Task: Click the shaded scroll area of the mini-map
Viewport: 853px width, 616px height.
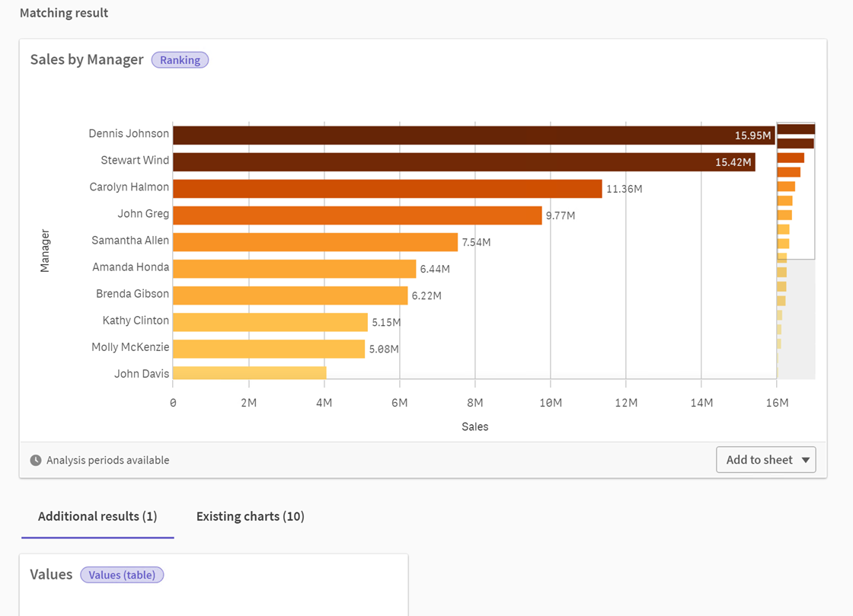Action: (795, 320)
